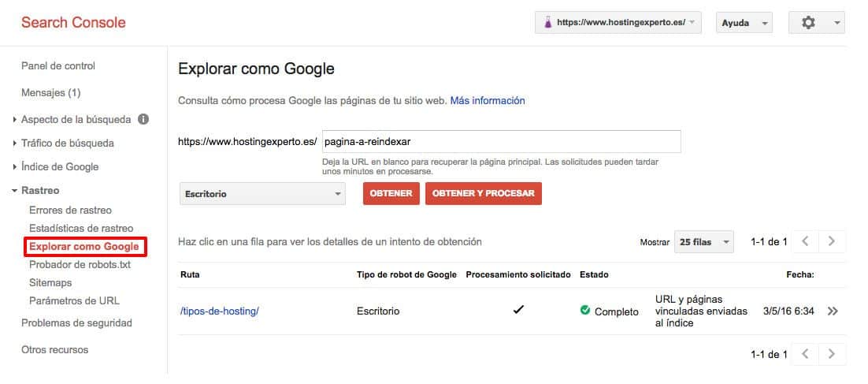Click the bottom next-page arrow
Screen dimensions: 868x384
832,354
